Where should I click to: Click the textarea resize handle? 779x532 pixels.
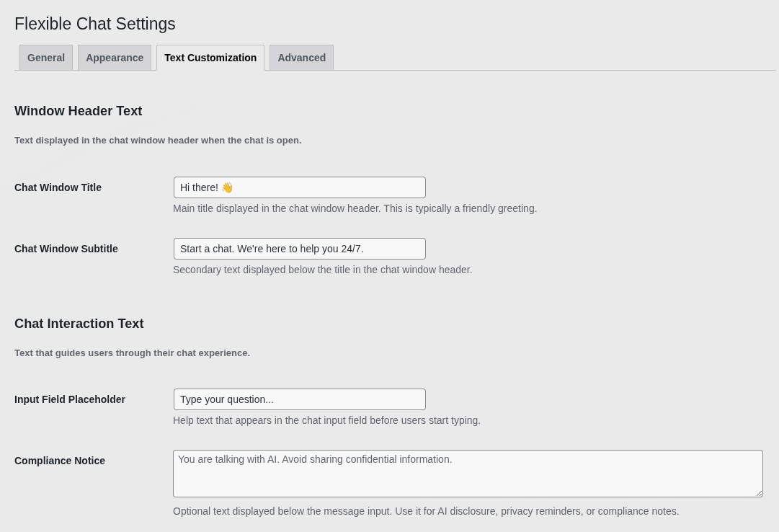point(758,492)
